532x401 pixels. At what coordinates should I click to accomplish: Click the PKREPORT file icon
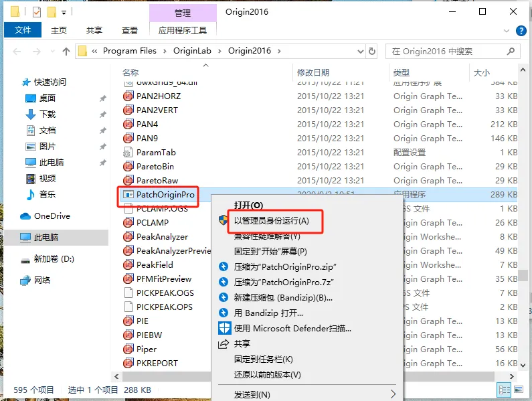(128, 363)
